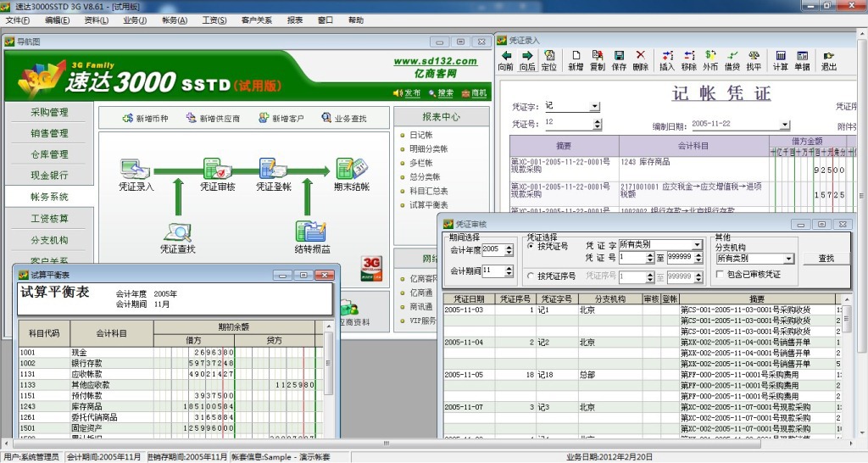The width and height of the screenshot is (868, 463).
Task: Click the 新增客户 shortcut
Action: click(x=281, y=118)
